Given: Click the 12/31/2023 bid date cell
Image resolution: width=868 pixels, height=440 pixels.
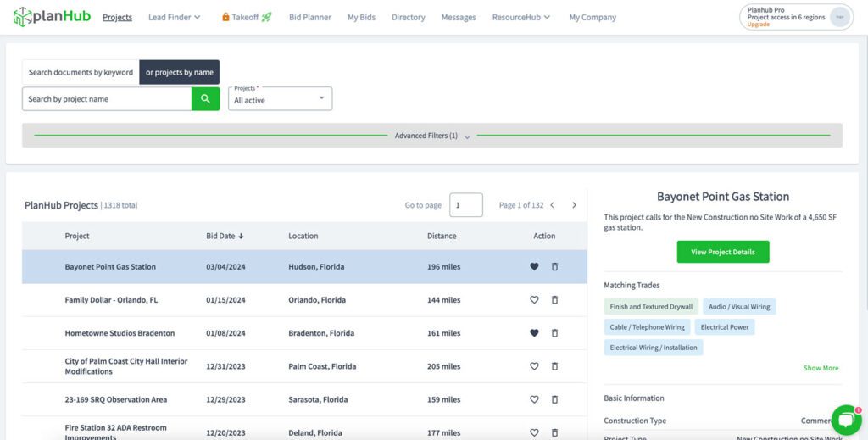Looking at the screenshot, I should coord(225,366).
